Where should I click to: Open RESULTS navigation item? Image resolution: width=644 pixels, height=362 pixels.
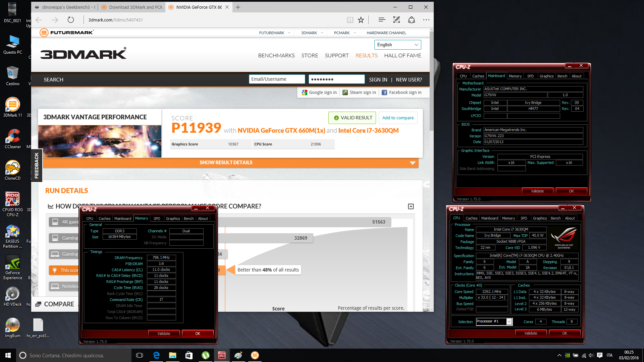367,56
